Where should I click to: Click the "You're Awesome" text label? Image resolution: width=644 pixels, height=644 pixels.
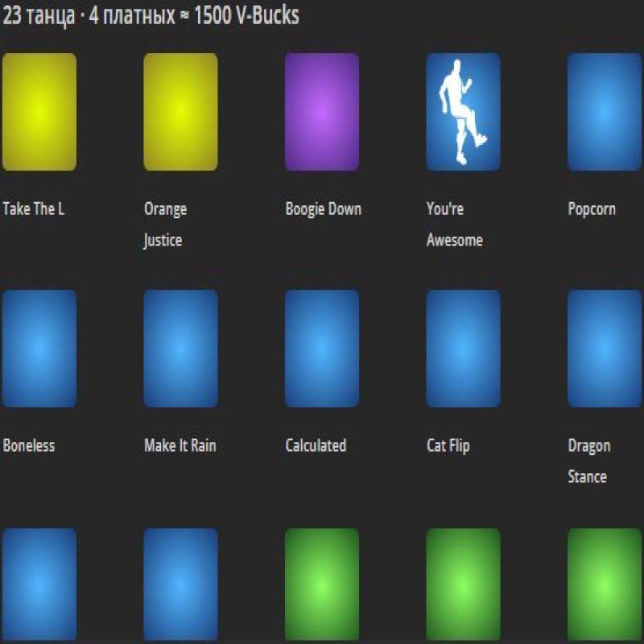coord(454,225)
